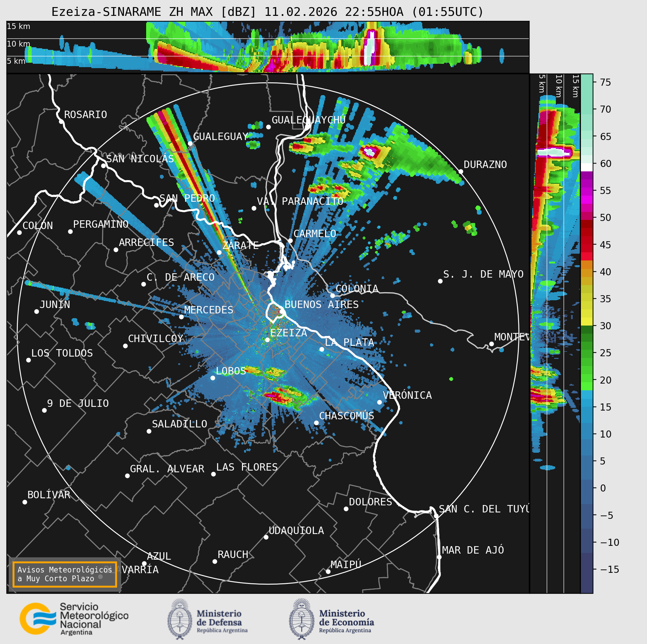Click the 75 value on the dBZ scale
Screen dimensions: 647x644
tap(605, 82)
